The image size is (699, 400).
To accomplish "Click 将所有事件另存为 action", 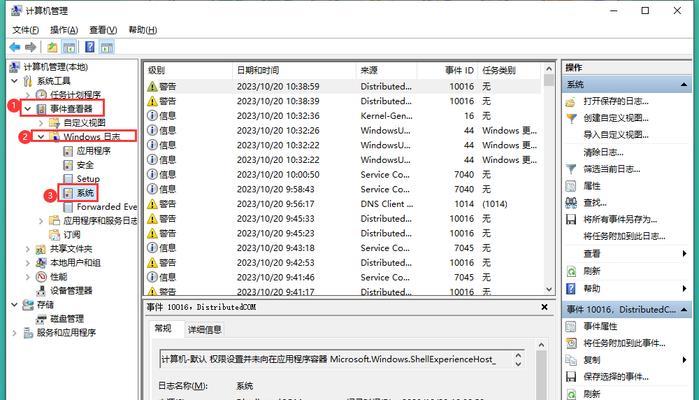I will click(620, 219).
